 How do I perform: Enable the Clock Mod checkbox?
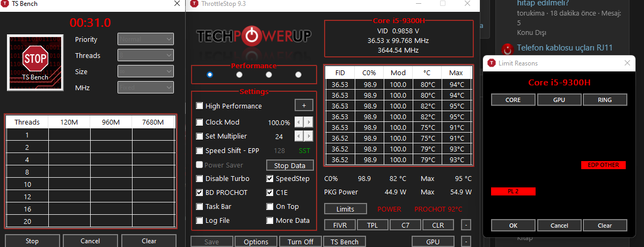pyautogui.click(x=200, y=122)
